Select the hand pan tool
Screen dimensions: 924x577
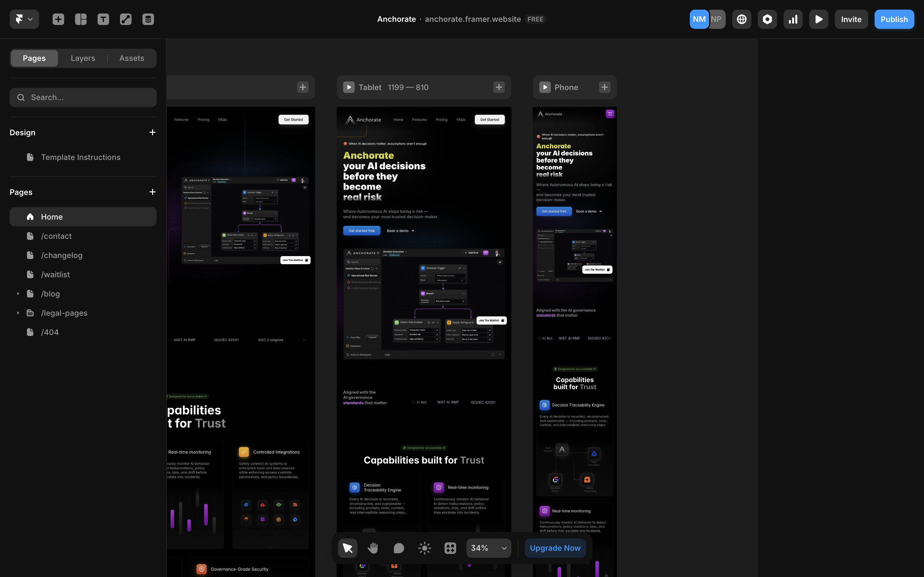[x=373, y=548]
